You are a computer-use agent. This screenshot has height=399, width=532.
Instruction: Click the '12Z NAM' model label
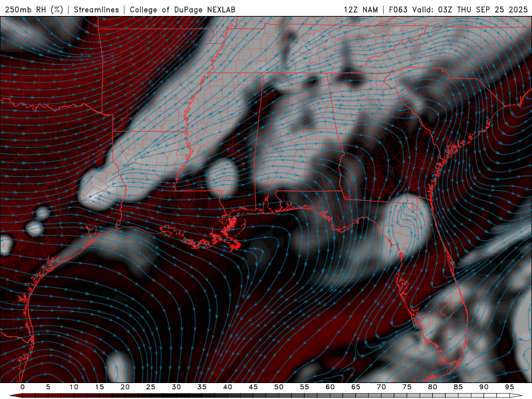[360, 9]
